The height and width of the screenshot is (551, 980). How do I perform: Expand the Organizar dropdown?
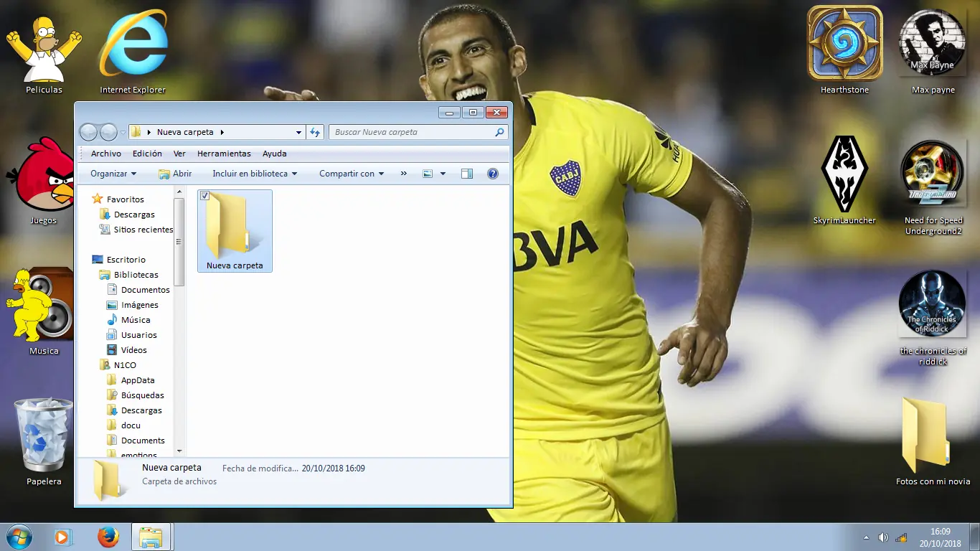tap(113, 174)
